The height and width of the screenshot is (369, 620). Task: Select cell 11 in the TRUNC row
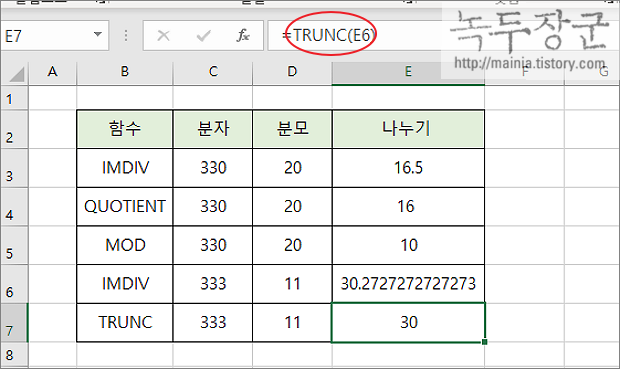292,323
